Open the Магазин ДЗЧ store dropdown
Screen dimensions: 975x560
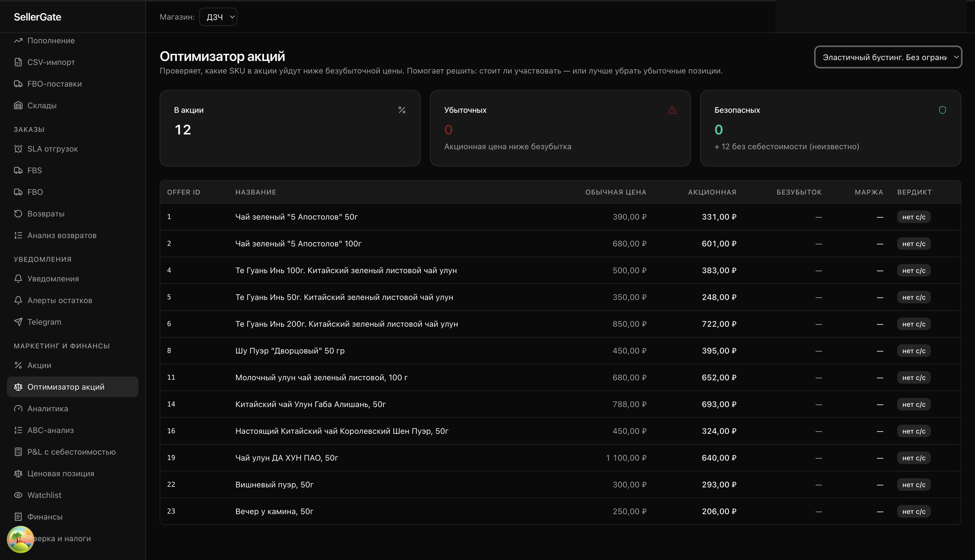tap(218, 17)
